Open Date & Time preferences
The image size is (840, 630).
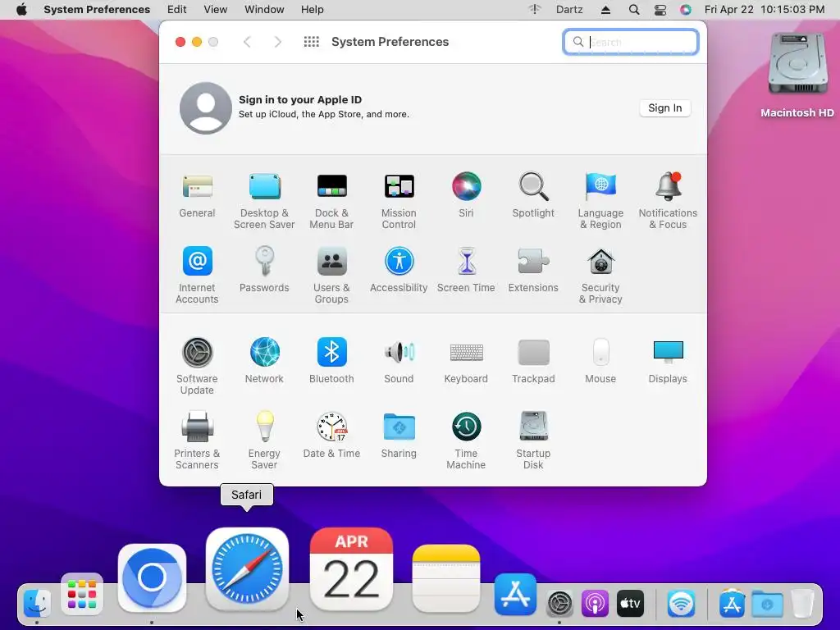point(331,435)
